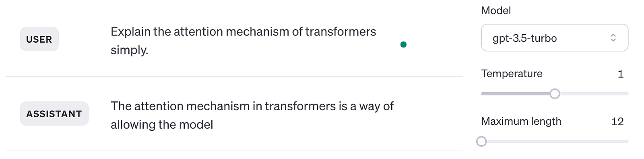644x159 pixels.
Task: Click into the user message text
Action: click(x=244, y=41)
